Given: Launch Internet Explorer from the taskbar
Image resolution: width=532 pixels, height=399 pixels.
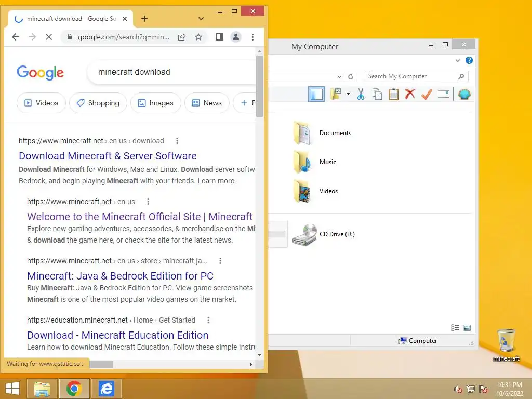Looking at the screenshot, I should (x=106, y=389).
